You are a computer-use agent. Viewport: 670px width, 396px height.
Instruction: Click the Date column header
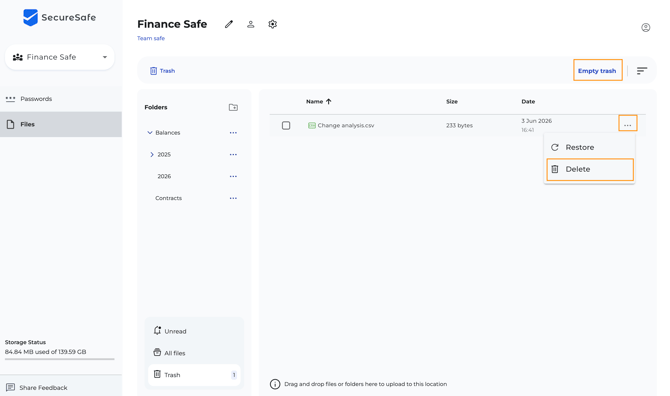tap(528, 102)
